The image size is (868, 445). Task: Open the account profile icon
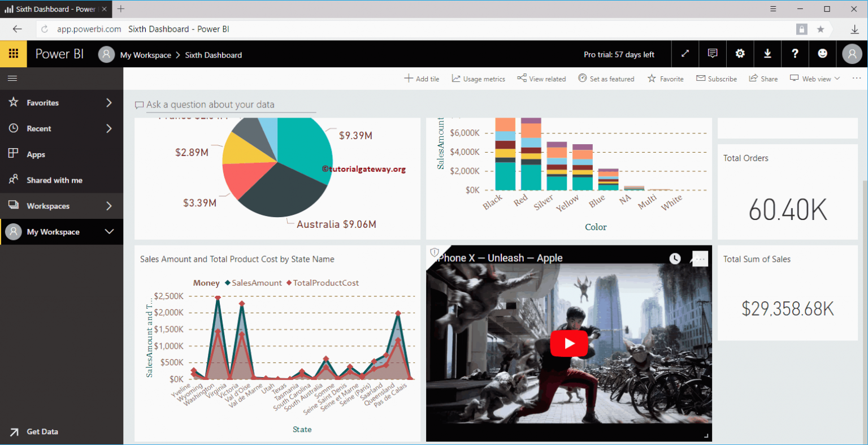click(852, 54)
